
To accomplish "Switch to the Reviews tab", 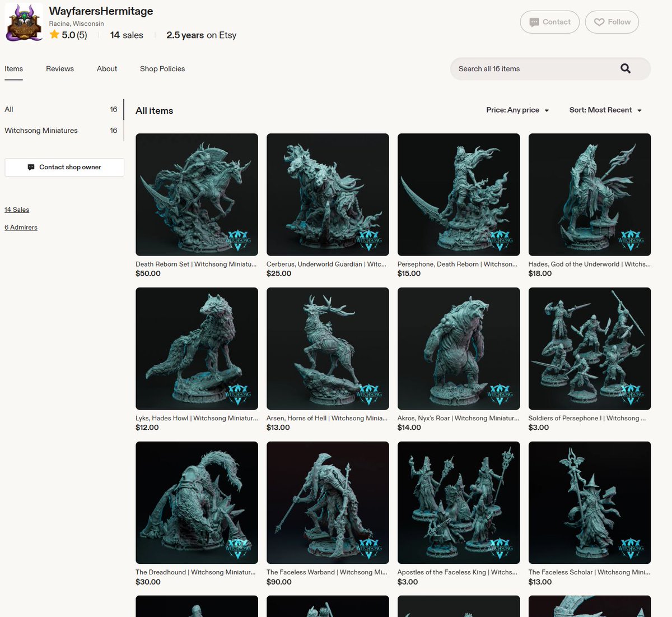I will (60, 68).
